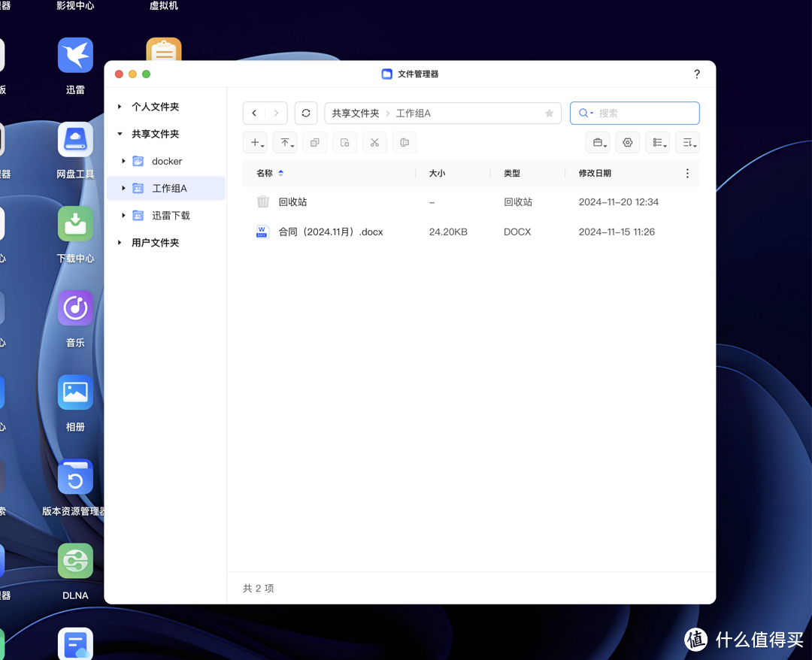
Task: Click the star icon in the address bar
Action: click(x=549, y=113)
